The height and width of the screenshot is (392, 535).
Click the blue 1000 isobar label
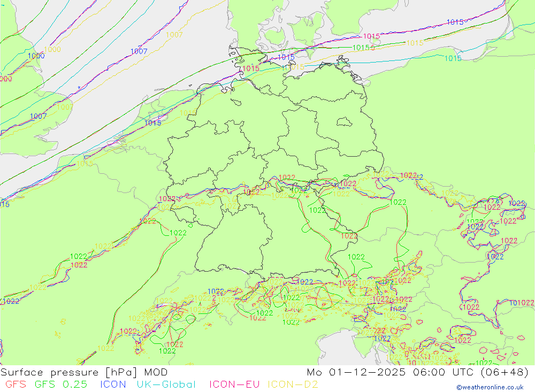36,56
